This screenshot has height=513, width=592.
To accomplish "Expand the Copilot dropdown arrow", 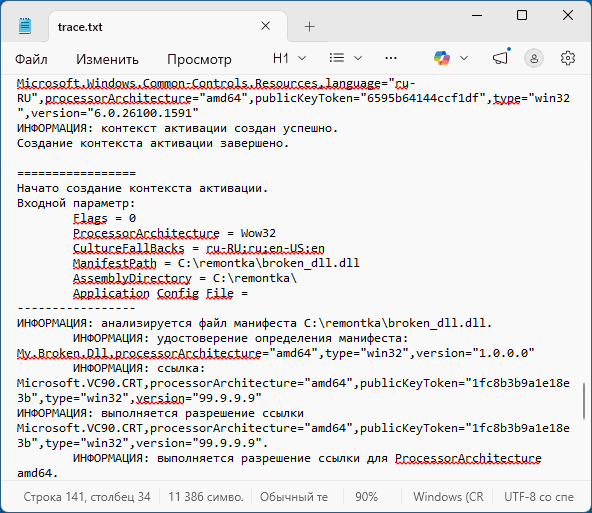I will pos(464,59).
